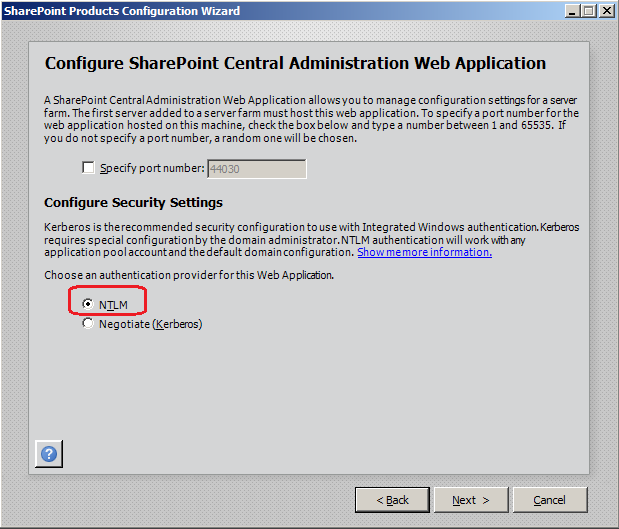Open the Show me more information link
The height and width of the screenshot is (529, 619).
pyautogui.click(x=424, y=252)
